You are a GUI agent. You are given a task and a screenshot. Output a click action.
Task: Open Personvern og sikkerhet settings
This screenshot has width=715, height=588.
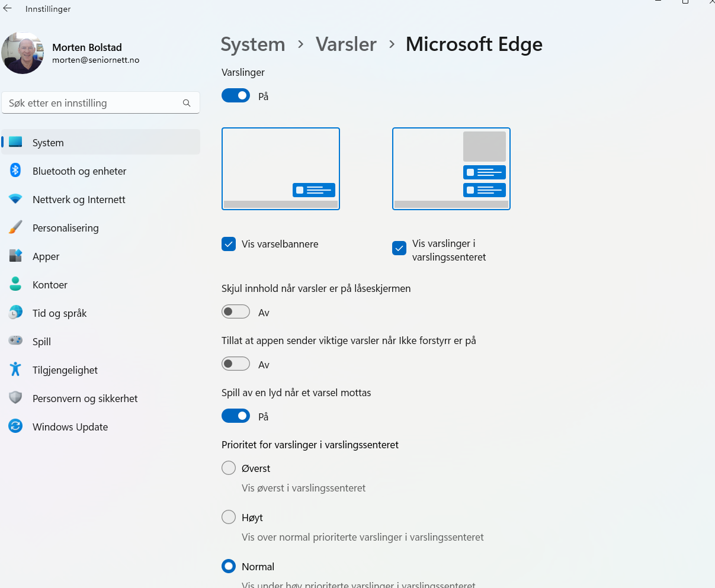click(x=85, y=399)
